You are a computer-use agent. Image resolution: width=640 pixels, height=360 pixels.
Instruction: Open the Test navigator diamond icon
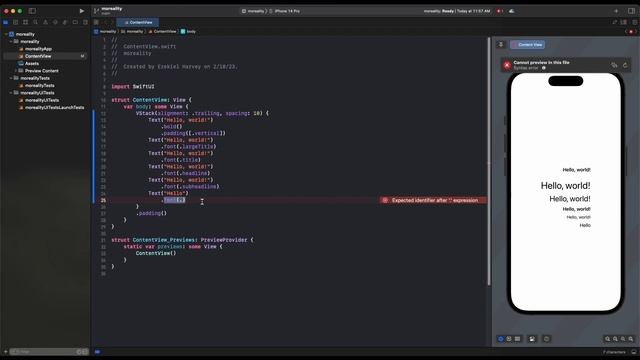click(55, 22)
